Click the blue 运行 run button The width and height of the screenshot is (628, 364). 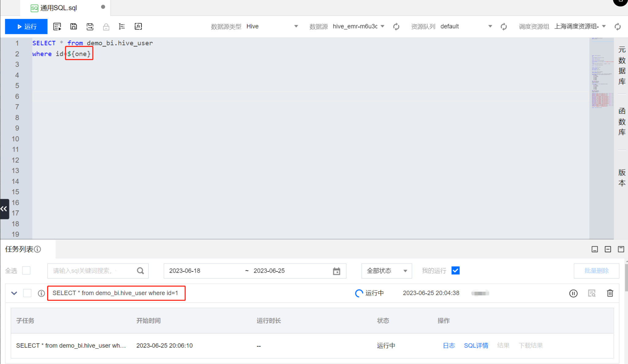pyautogui.click(x=26, y=27)
